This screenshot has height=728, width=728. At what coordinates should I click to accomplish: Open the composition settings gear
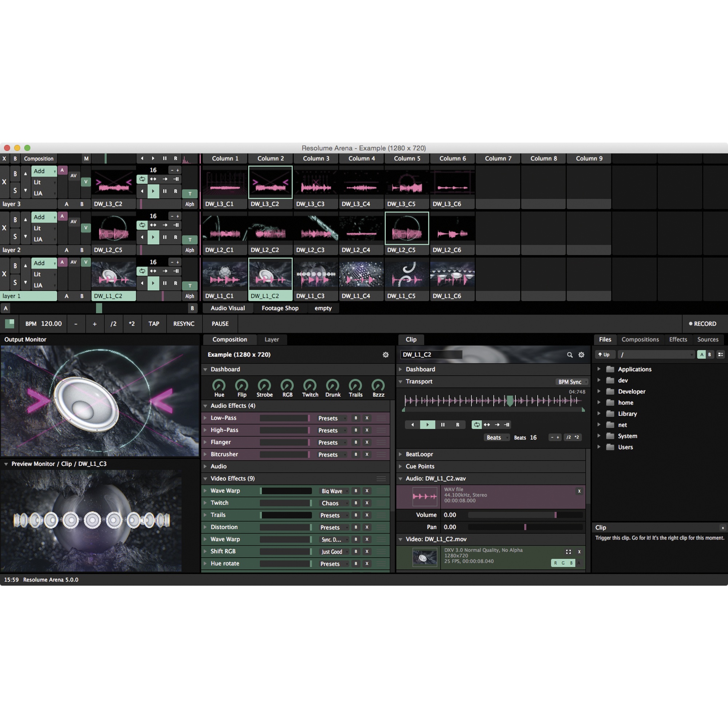point(385,355)
